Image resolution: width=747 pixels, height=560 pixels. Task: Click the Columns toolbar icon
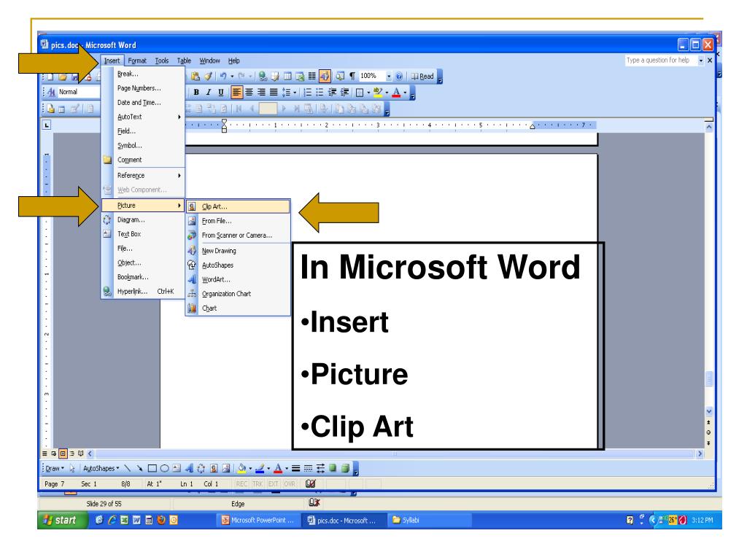312,76
